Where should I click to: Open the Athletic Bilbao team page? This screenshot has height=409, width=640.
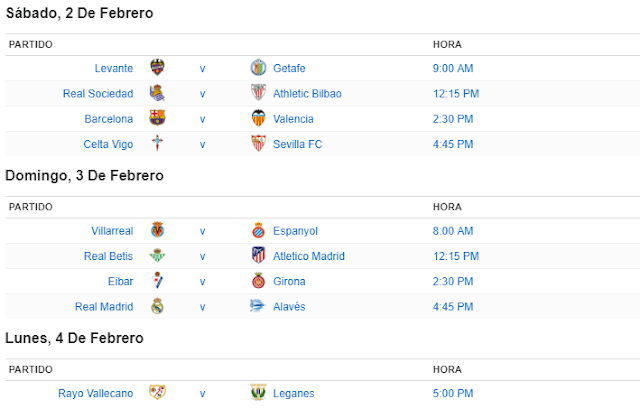coord(307,94)
